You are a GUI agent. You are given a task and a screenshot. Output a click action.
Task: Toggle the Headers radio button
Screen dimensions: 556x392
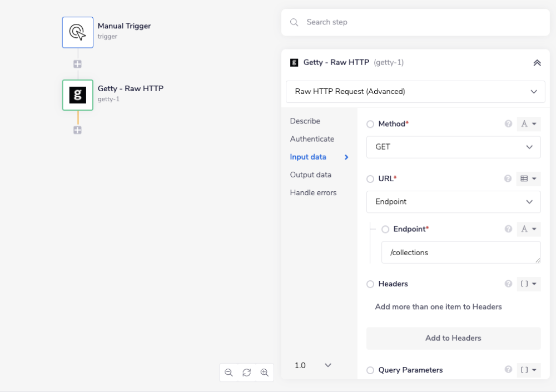coord(370,284)
